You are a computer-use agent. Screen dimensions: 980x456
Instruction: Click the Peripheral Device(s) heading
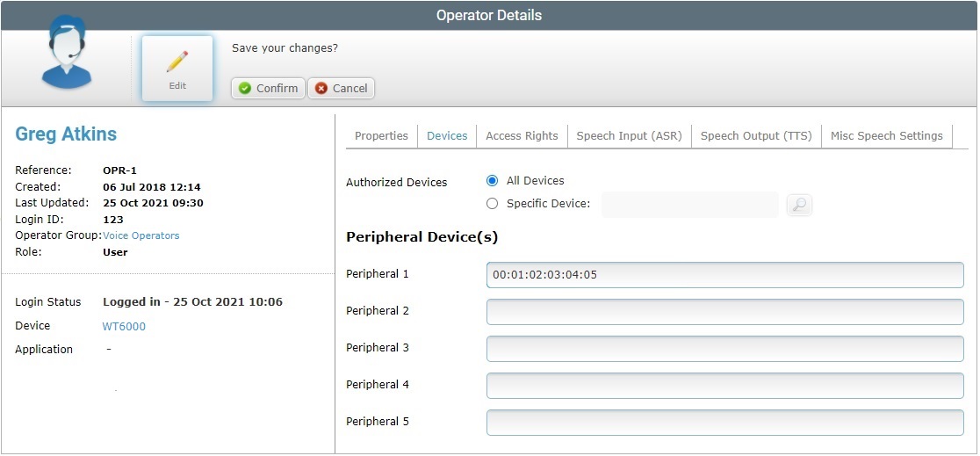pyautogui.click(x=422, y=238)
